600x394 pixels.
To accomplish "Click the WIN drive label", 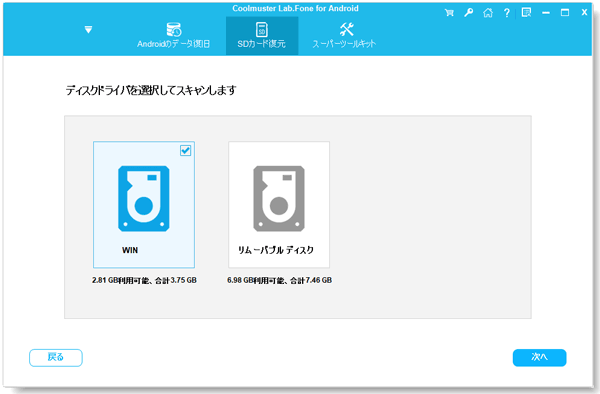I will coord(130,250).
